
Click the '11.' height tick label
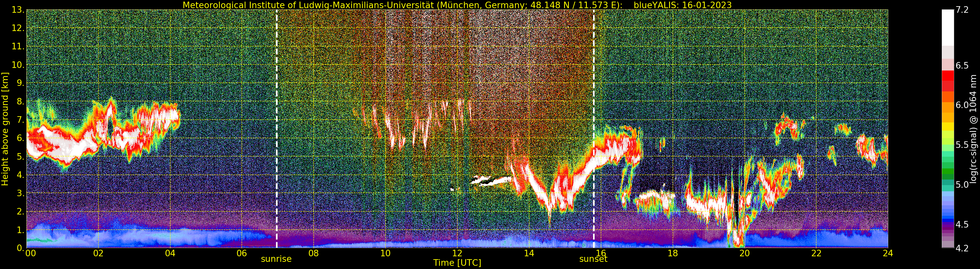pos(19,46)
